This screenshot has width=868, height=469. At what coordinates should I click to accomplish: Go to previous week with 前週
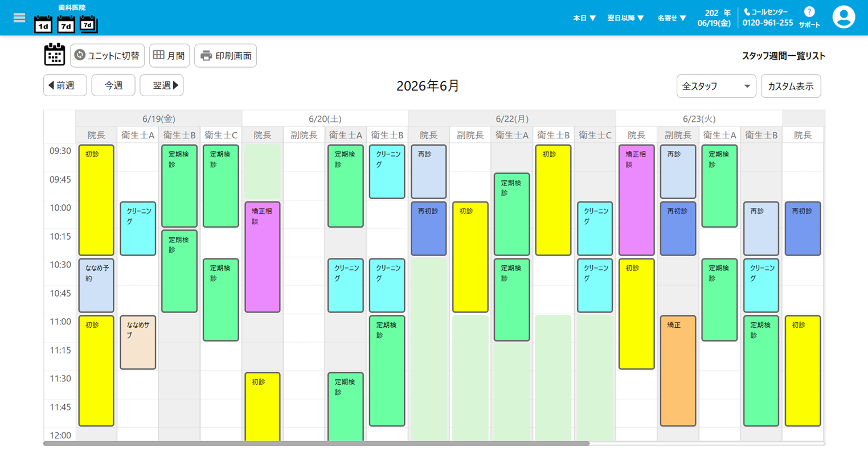point(65,85)
